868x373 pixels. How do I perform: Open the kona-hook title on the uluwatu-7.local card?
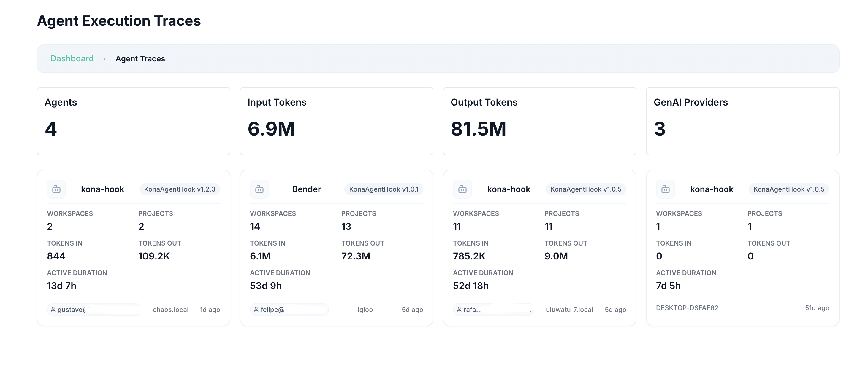coord(509,189)
